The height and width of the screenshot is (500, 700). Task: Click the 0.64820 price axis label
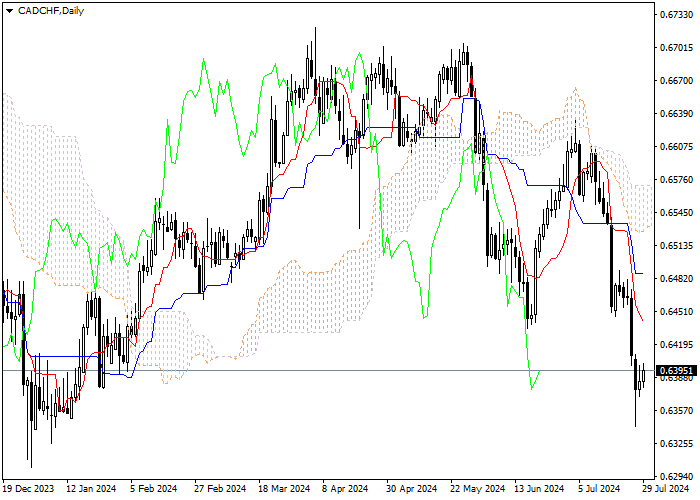(677, 279)
